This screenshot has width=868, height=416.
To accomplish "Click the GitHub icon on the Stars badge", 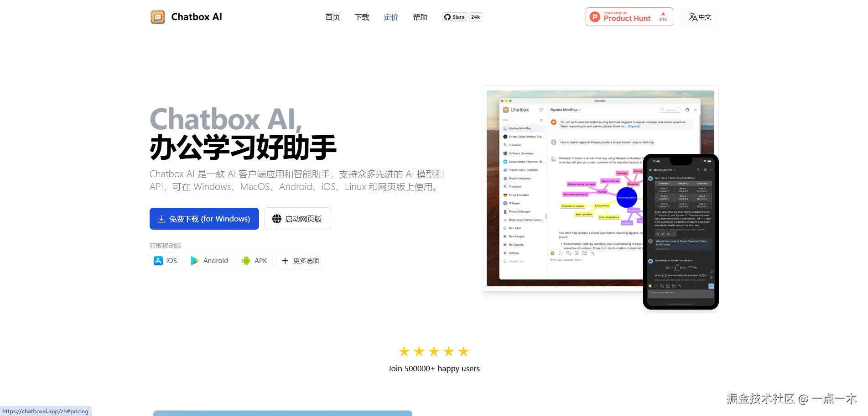I will (x=448, y=17).
